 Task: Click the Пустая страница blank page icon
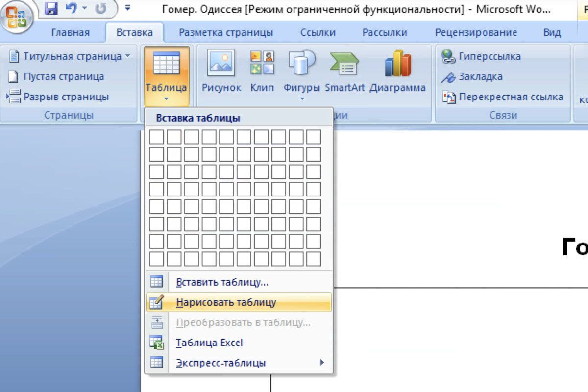pyautogui.click(x=14, y=77)
